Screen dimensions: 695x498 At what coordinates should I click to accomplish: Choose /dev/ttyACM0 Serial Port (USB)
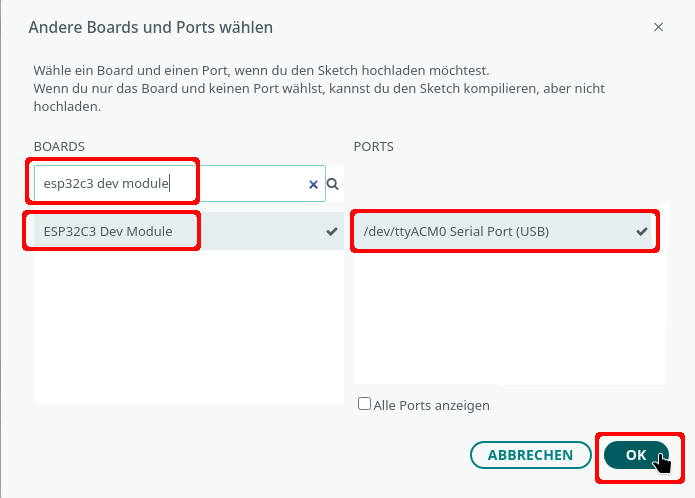click(x=455, y=231)
